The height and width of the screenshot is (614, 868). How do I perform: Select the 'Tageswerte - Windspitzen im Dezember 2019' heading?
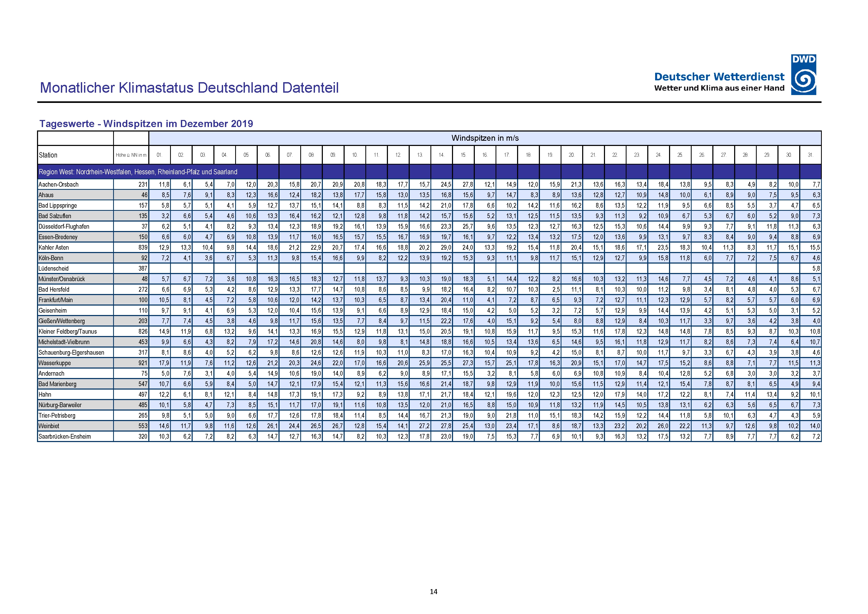[146, 124]
